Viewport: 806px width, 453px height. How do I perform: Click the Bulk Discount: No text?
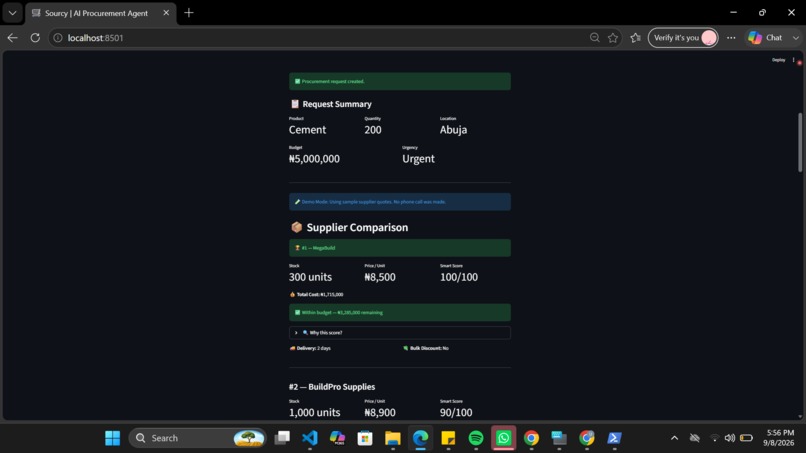pyautogui.click(x=426, y=348)
